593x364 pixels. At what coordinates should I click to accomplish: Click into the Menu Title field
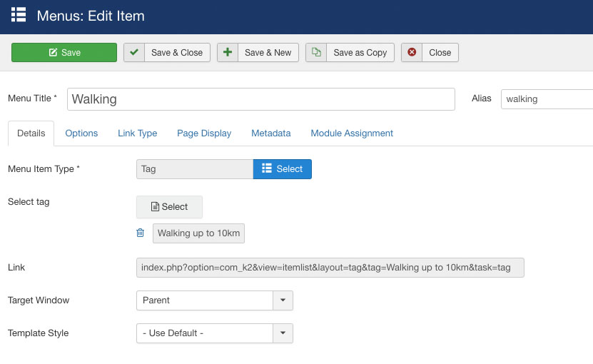[x=261, y=99]
